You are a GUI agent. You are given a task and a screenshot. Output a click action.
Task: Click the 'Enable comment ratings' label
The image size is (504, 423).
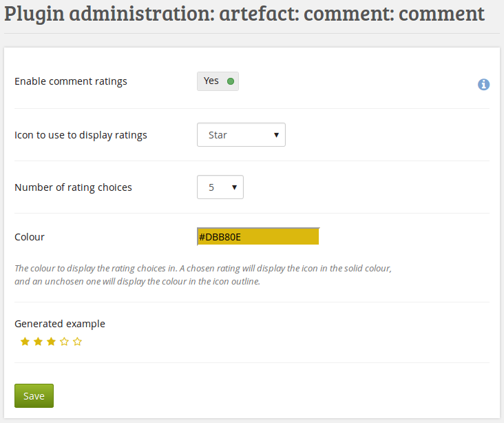[71, 81]
